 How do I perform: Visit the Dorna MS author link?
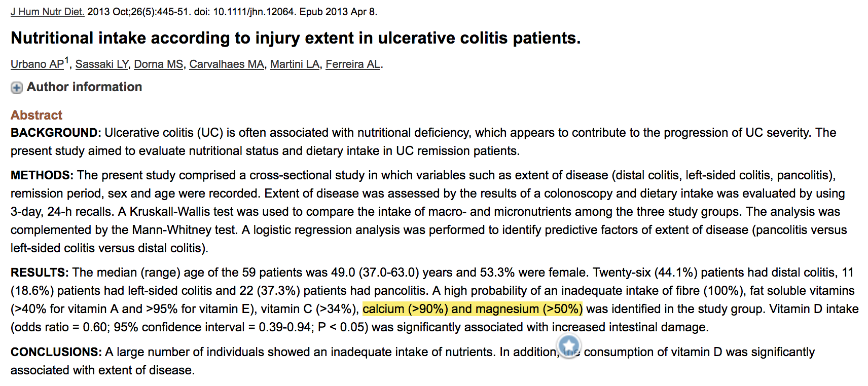158,64
